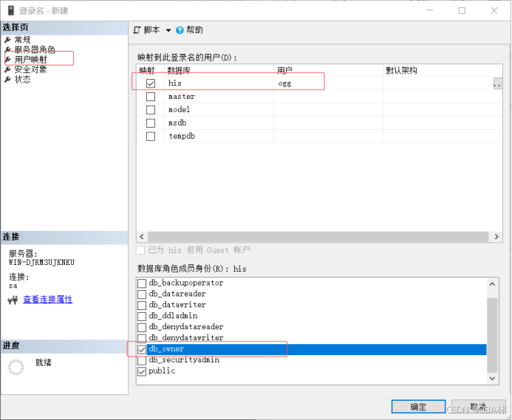The width and height of the screenshot is (512, 420).
Task: Click left arrow of database list scrollbar
Action: tap(142, 237)
